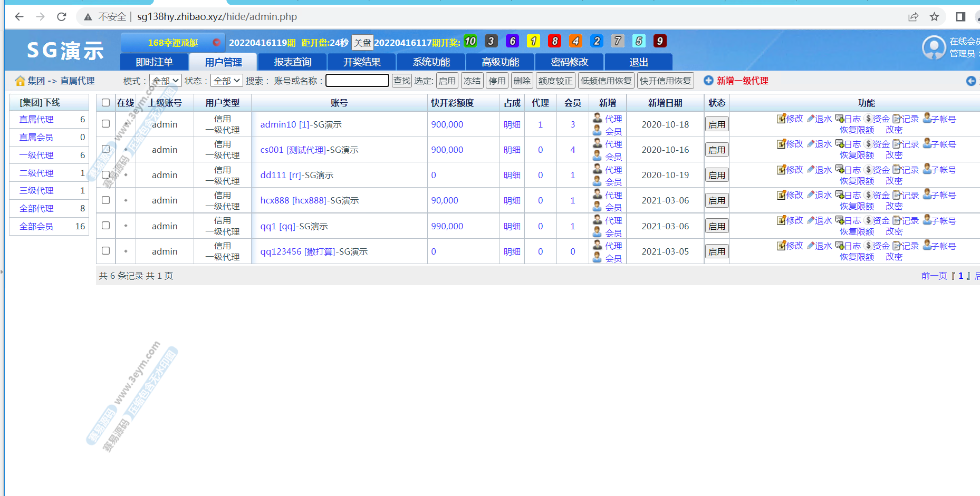Switch to the 报表查询 tab

[x=292, y=62]
